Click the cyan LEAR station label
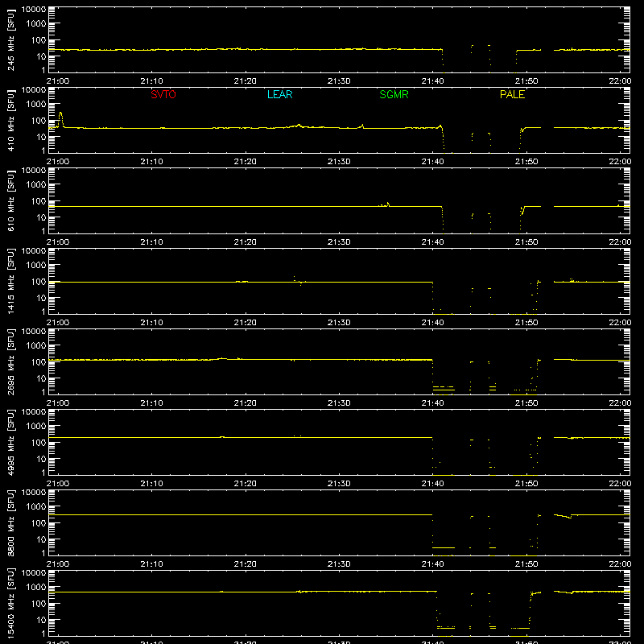The image size is (644, 644). [279, 94]
